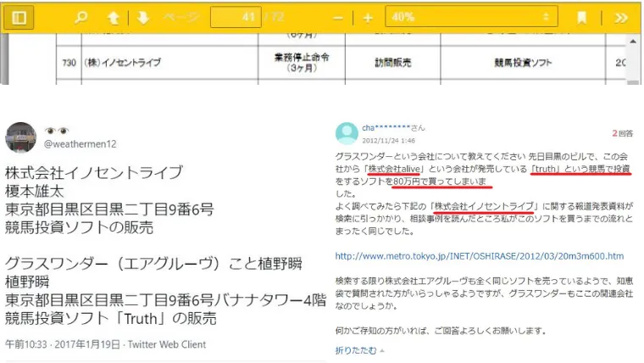The height and width of the screenshot is (363, 644).
Task: Open the 40% zoom level dropdown
Action: coord(471,17)
